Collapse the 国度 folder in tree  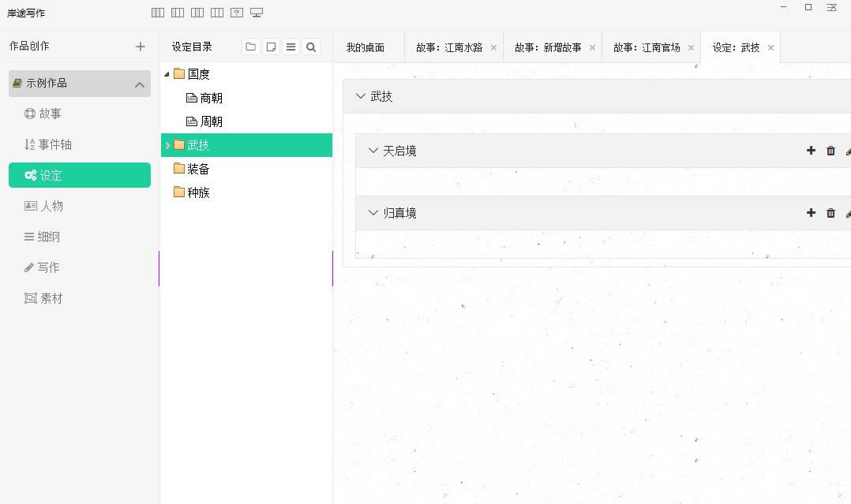tap(167, 74)
